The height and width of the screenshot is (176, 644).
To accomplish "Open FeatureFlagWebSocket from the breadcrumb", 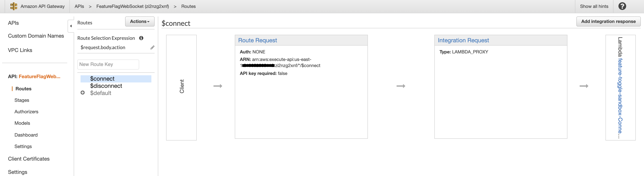I will point(133,6).
